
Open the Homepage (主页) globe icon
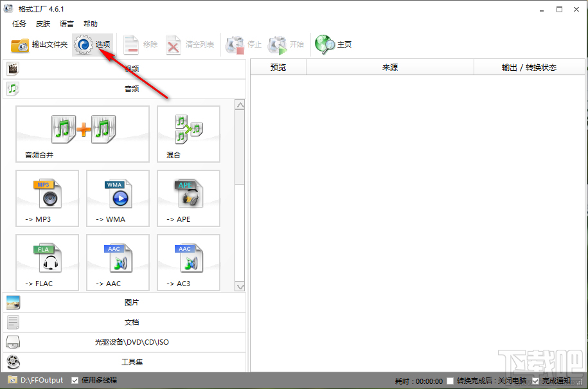pos(325,44)
